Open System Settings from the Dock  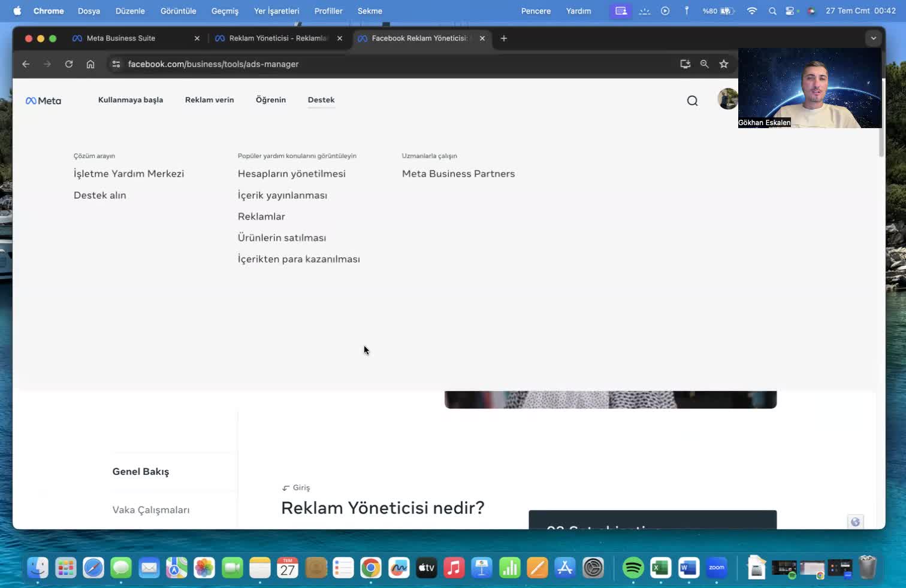click(x=593, y=568)
